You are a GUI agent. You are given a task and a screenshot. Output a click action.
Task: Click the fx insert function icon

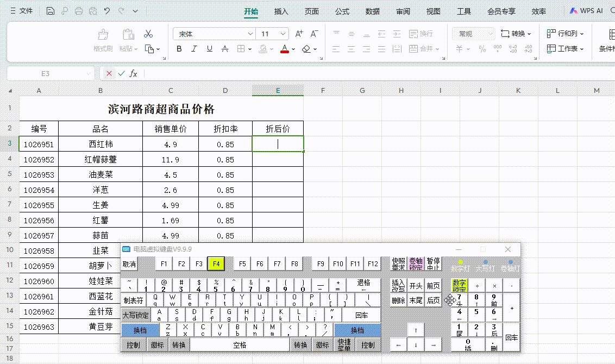133,73
